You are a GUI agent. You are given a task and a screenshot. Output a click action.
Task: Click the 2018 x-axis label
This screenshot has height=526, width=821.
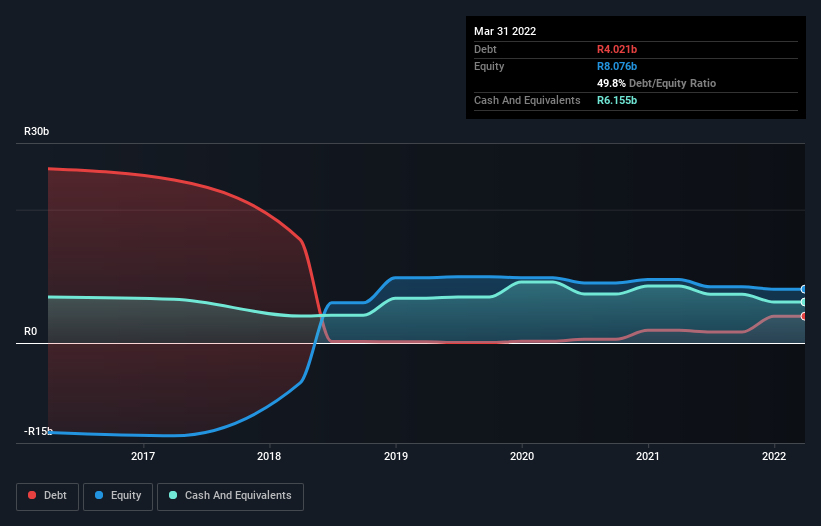click(269, 456)
